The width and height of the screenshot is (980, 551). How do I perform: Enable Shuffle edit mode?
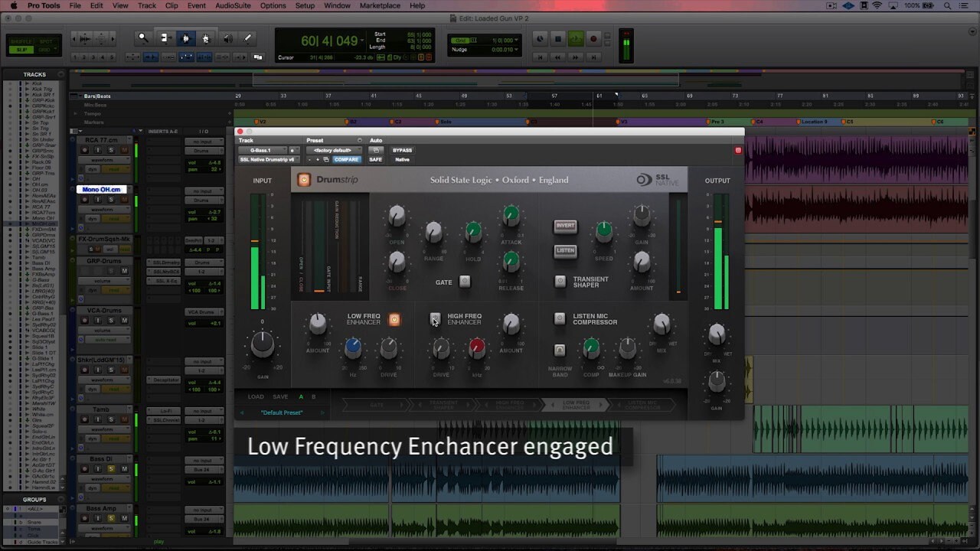(x=21, y=41)
